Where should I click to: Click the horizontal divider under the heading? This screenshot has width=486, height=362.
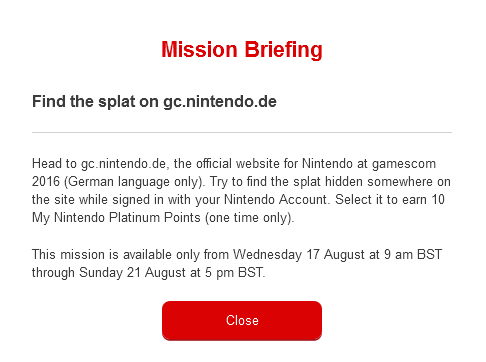[242, 132]
